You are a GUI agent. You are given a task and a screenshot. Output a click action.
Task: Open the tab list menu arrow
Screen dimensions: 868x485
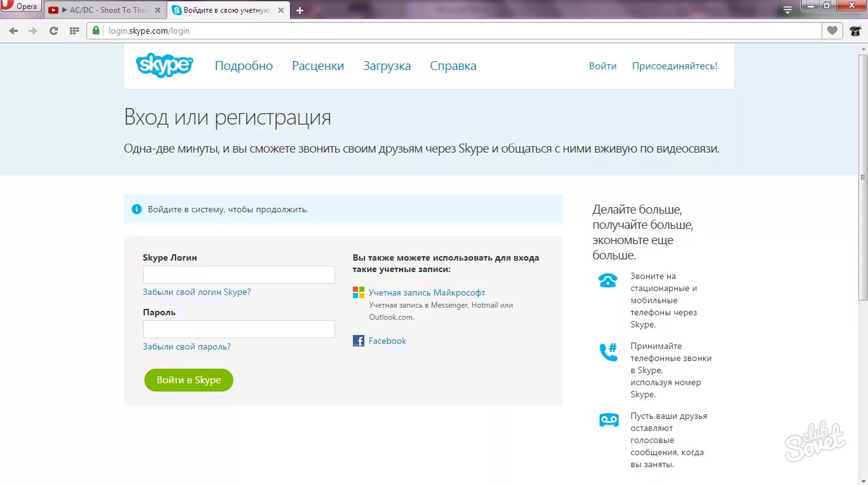pos(788,9)
